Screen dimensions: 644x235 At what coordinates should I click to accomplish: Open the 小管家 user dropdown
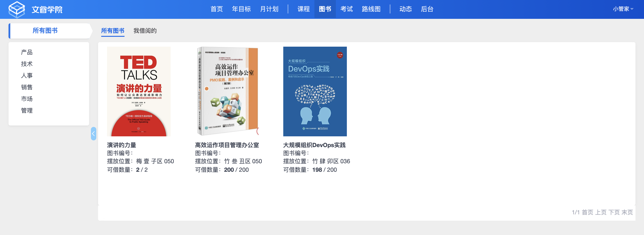coord(623,9)
